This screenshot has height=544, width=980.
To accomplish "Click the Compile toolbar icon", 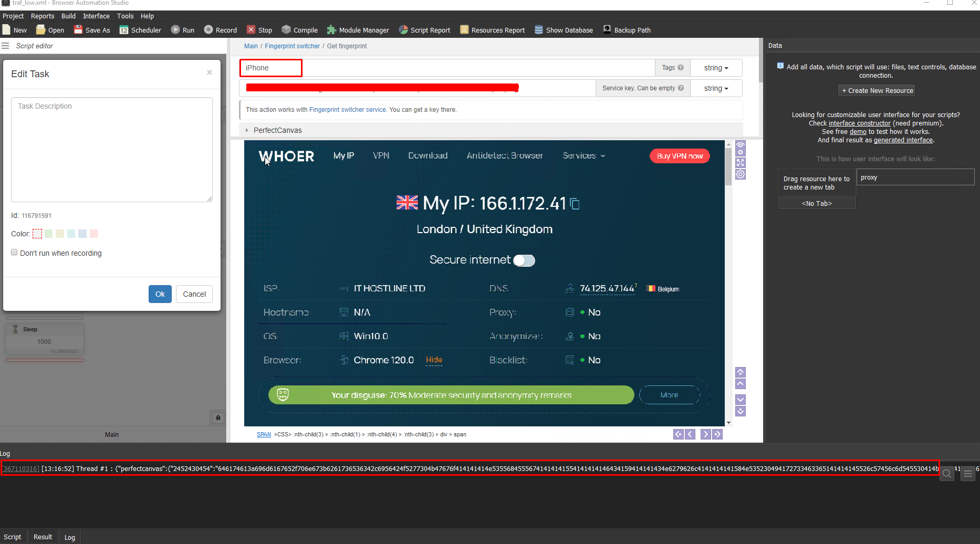I will [x=286, y=30].
